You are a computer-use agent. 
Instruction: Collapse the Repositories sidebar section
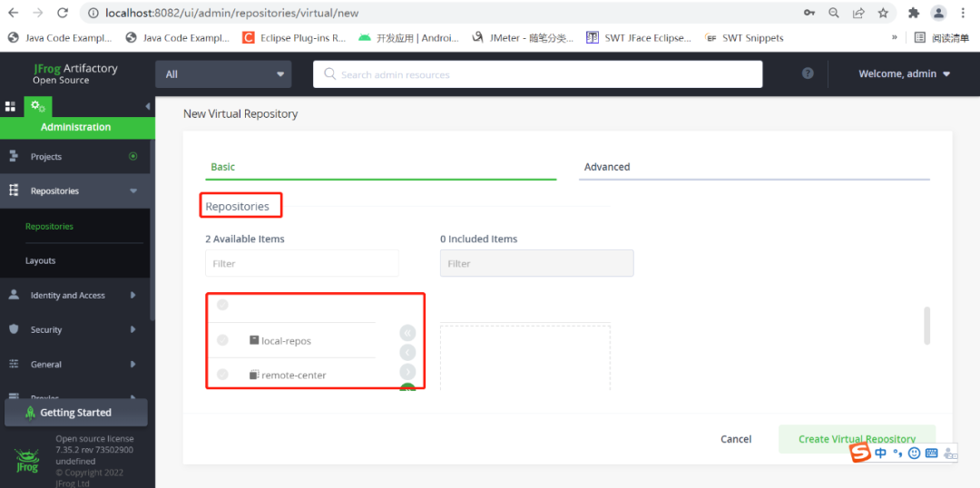point(133,190)
